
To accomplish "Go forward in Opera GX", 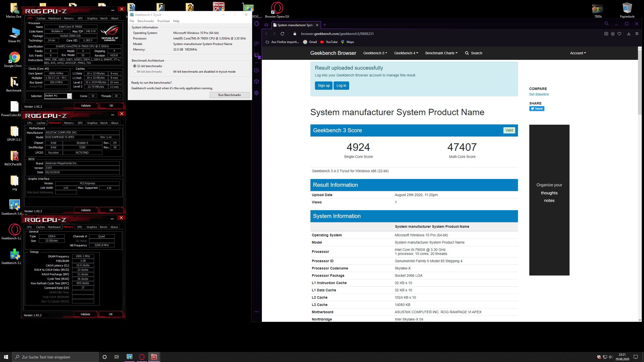I will 274,34.
